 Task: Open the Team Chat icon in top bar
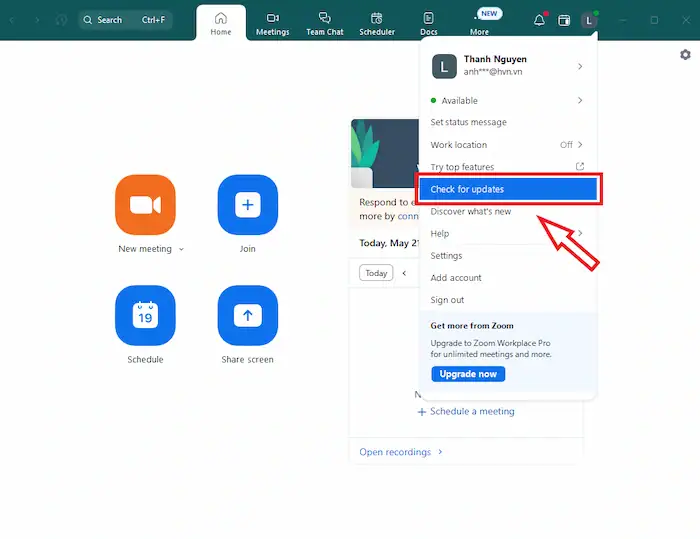point(324,23)
